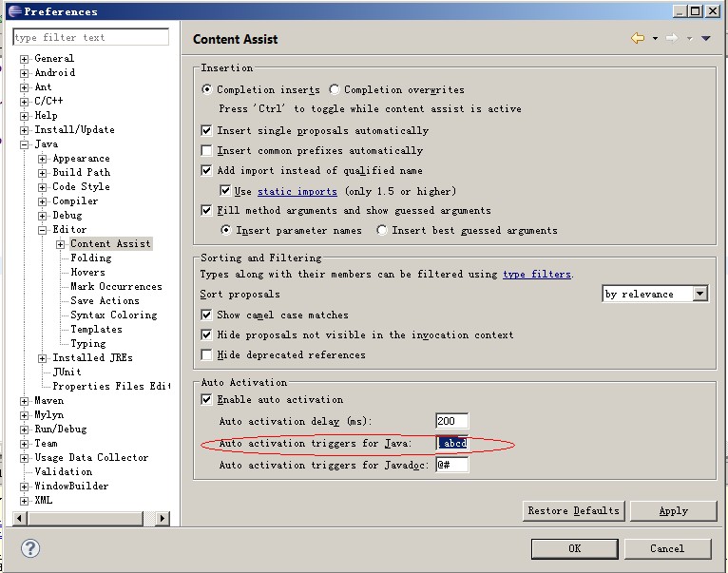Image resolution: width=728 pixels, height=573 pixels.
Task: Expand the Code Style node
Action: [x=42, y=187]
